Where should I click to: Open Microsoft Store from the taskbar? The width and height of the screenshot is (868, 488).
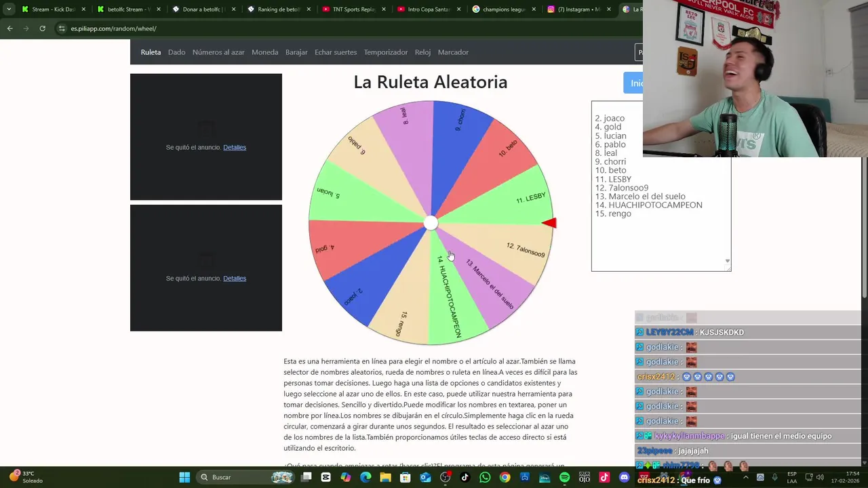tap(406, 477)
